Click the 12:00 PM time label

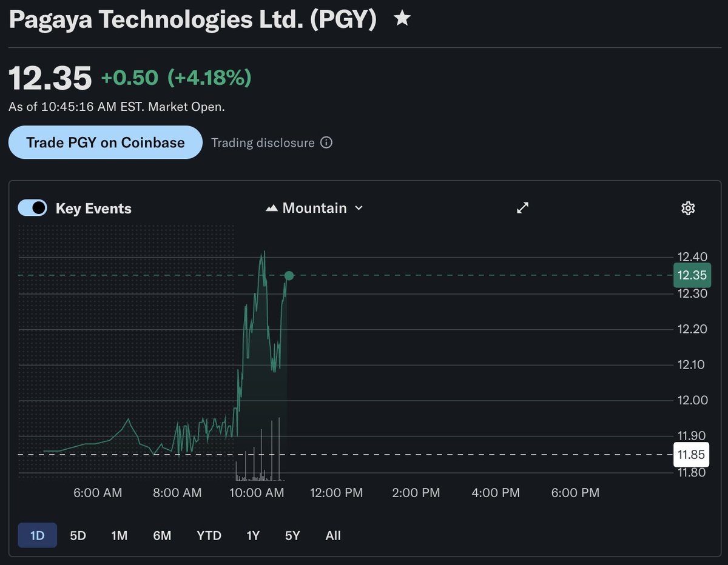[337, 493]
